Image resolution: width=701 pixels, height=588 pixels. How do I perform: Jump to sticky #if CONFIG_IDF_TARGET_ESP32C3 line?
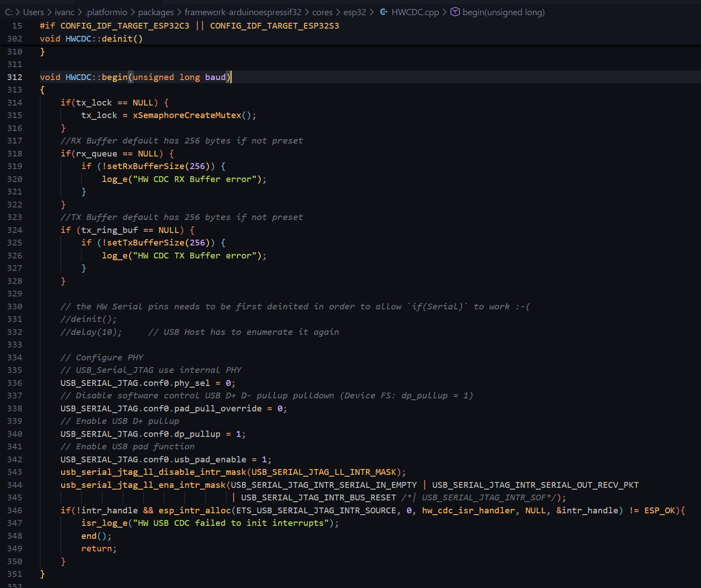[x=189, y=25]
